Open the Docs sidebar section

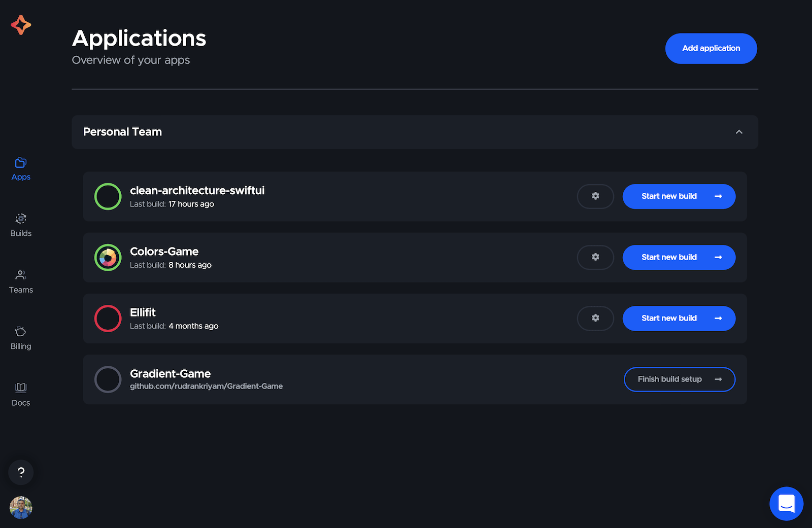[21, 395]
